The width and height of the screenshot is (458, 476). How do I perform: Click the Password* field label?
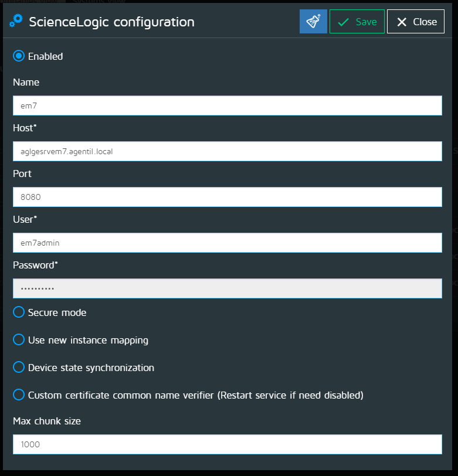coord(35,265)
